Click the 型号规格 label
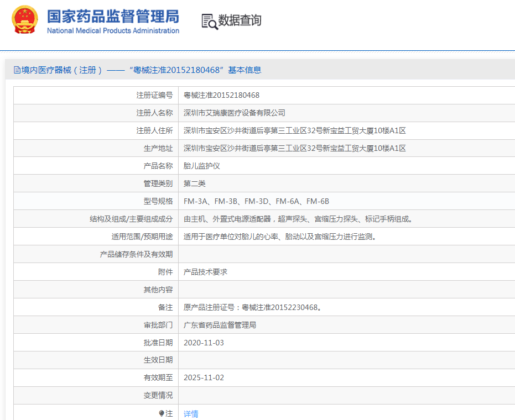 coord(158,201)
